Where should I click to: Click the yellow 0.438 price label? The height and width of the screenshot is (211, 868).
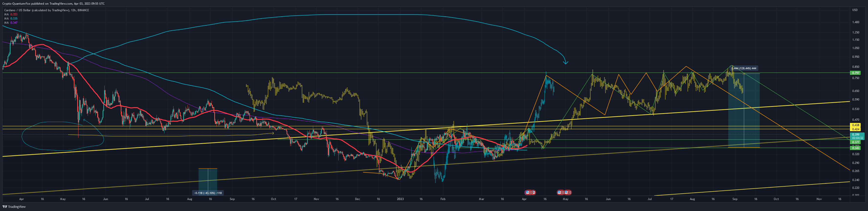855,125
